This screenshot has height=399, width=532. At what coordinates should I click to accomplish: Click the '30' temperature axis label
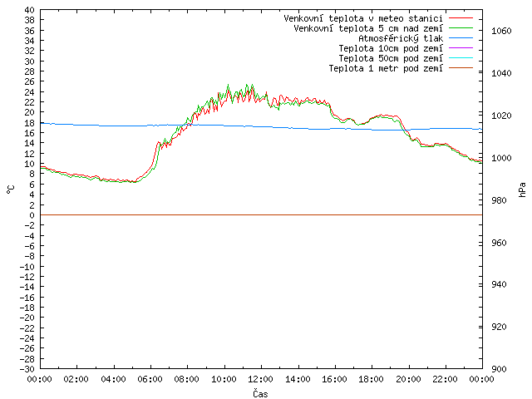click(x=30, y=62)
